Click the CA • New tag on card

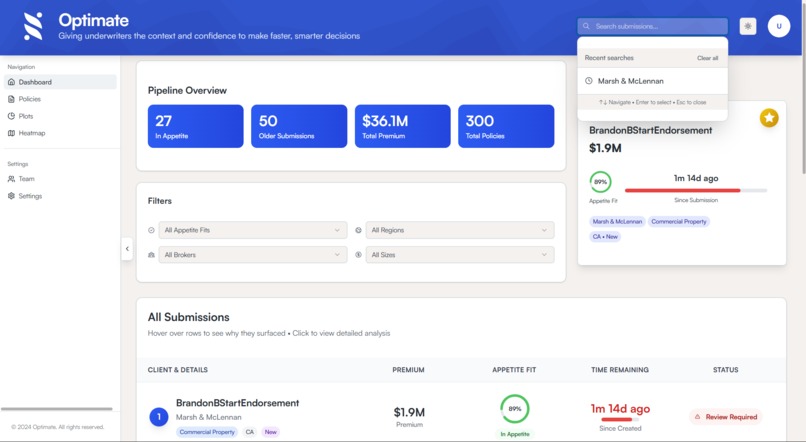point(605,237)
